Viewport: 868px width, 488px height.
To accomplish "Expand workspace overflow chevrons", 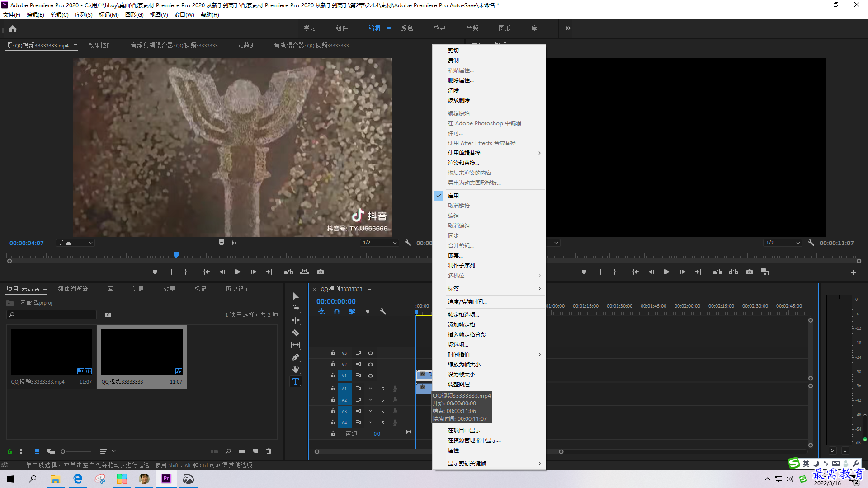I will 568,28.
